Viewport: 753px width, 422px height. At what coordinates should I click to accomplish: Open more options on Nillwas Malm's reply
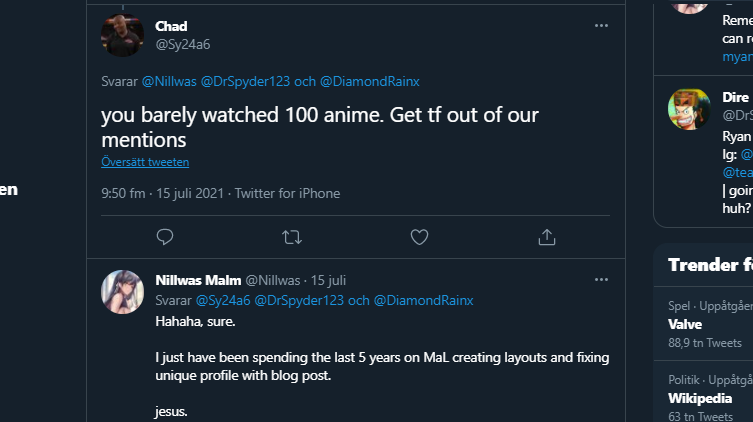[x=601, y=279]
